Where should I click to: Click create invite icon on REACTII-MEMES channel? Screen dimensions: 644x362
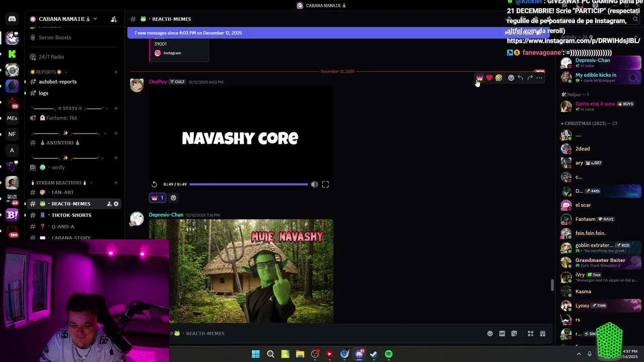tap(109, 204)
